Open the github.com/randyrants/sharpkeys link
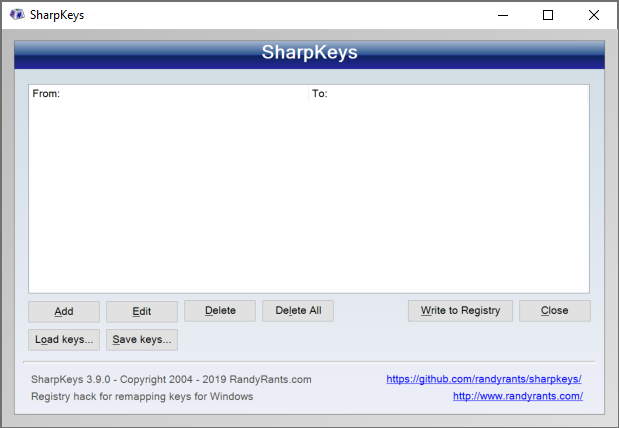 [484, 379]
